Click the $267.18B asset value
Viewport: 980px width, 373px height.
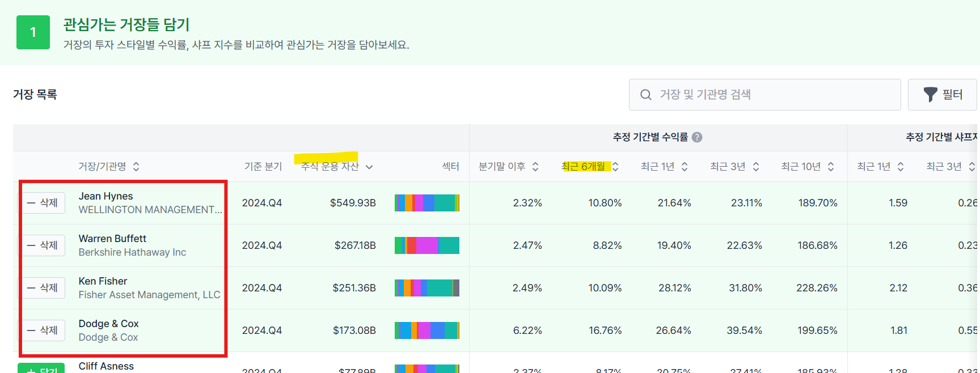point(355,245)
